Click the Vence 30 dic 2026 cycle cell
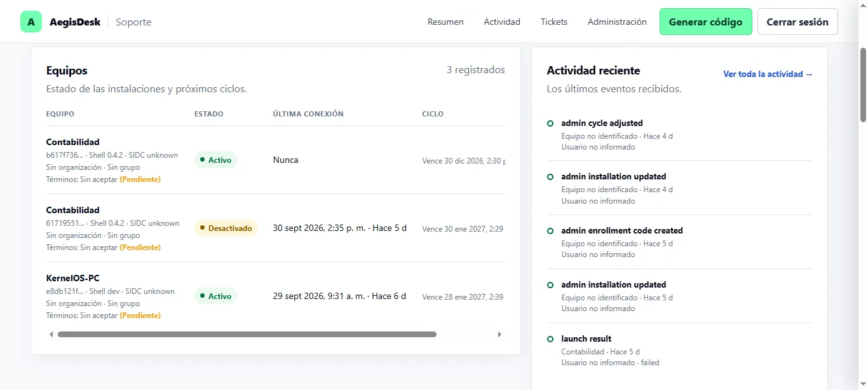 (463, 161)
